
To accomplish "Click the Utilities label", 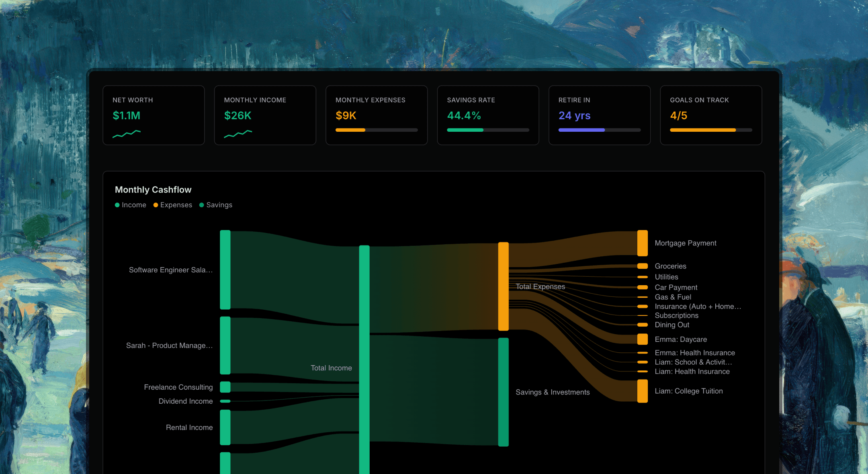I will click(667, 277).
